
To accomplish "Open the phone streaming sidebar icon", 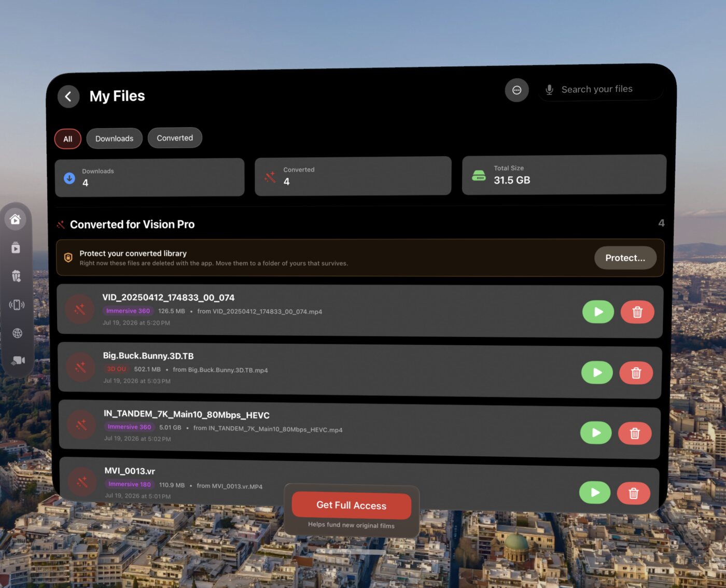I will point(17,305).
